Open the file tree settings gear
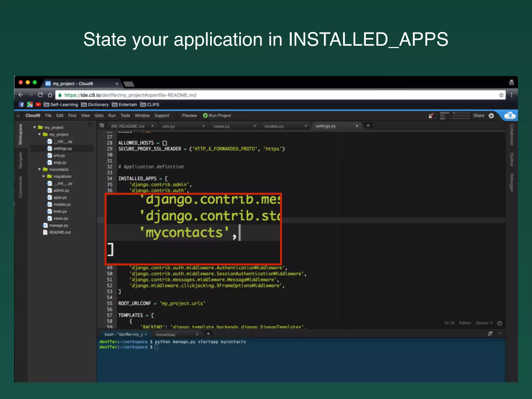The width and height of the screenshot is (532, 399). pos(90,125)
